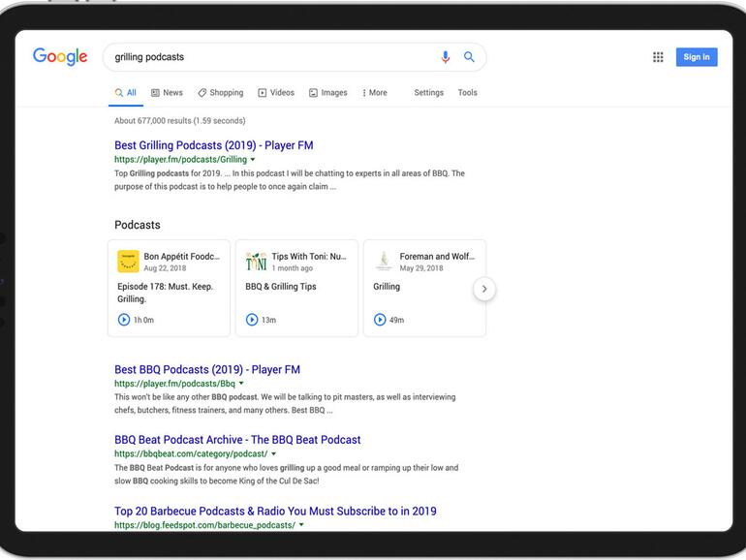Click the Google logo

[60, 56]
